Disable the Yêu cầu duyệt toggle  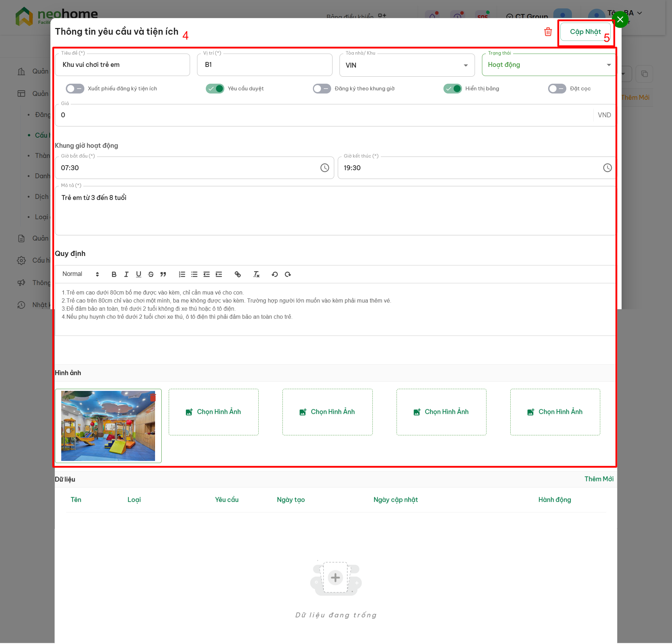tap(215, 89)
